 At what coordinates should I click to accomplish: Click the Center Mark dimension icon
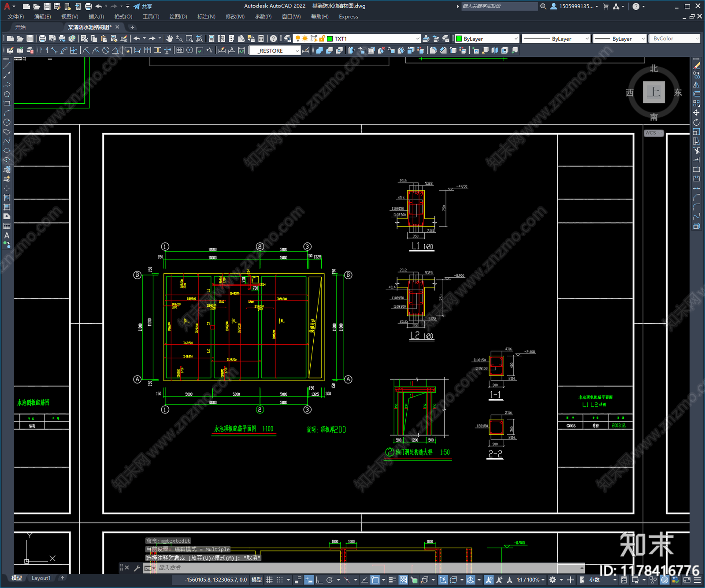pyautogui.click(x=190, y=50)
